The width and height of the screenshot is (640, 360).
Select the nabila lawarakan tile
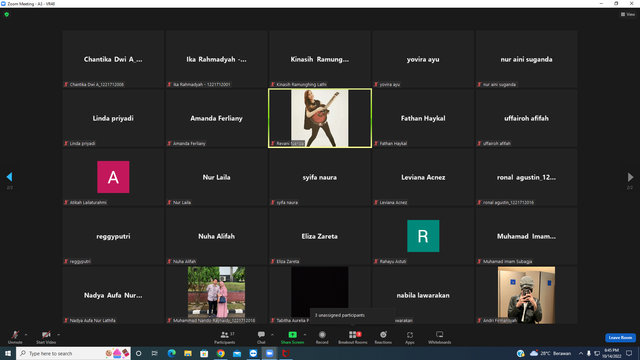click(423, 295)
